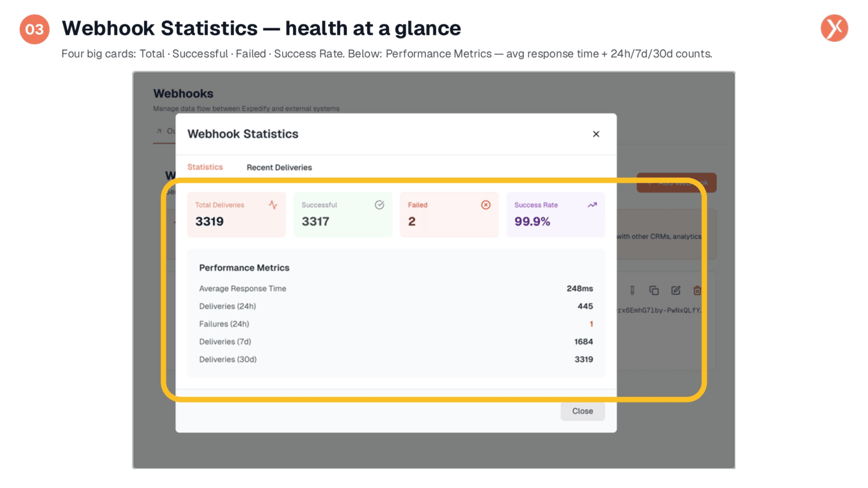Click the Success Rate card label
The height and width of the screenshot is (488, 868).
[x=536, y=205]
